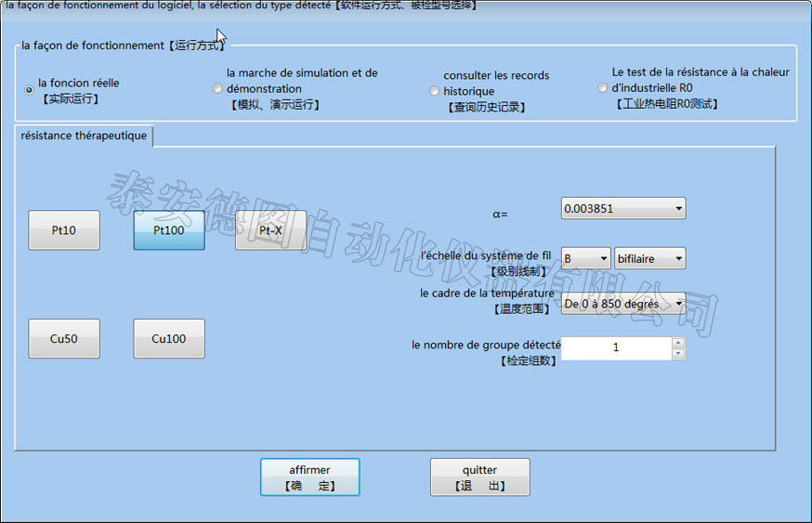Click the 'quitter' exit button
Viewport: 812px width, 523px height.
pyautogui.click(x=479, y=477)
